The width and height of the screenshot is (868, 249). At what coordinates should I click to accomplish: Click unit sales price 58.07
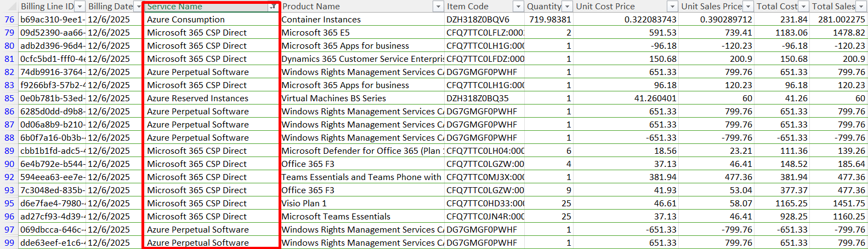(x=716, y=204)
